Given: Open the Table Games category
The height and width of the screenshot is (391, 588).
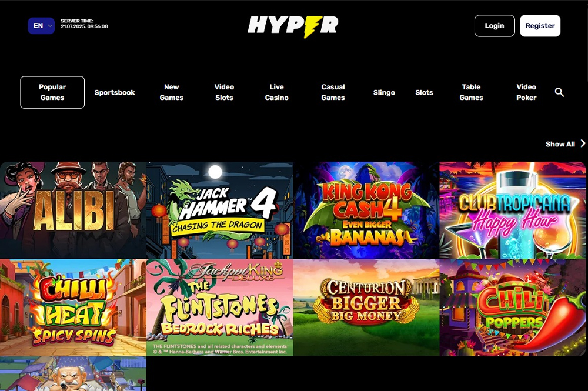Looking at the screenshot, I should (x=471, y=92).
